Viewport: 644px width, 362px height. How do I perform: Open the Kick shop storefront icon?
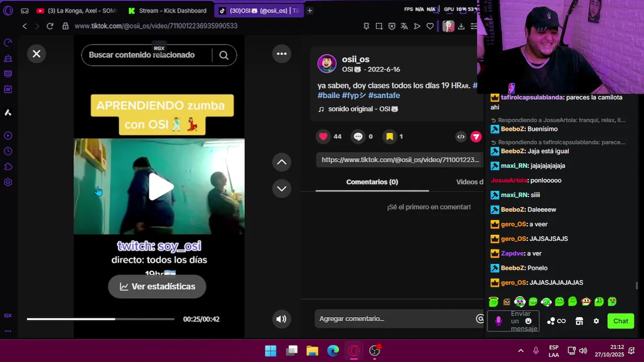tap(579, 321)
